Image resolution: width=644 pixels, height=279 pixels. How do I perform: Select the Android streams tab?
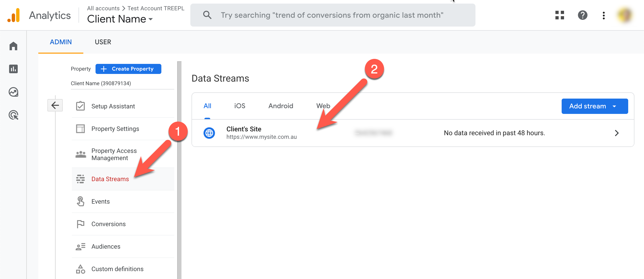281,106
